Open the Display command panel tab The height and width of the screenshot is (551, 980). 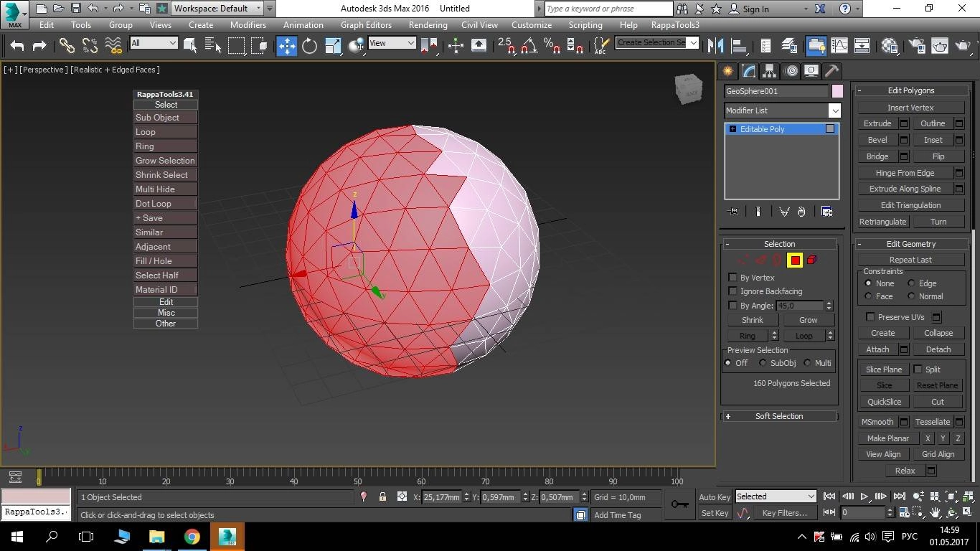(x=811, y=71)
